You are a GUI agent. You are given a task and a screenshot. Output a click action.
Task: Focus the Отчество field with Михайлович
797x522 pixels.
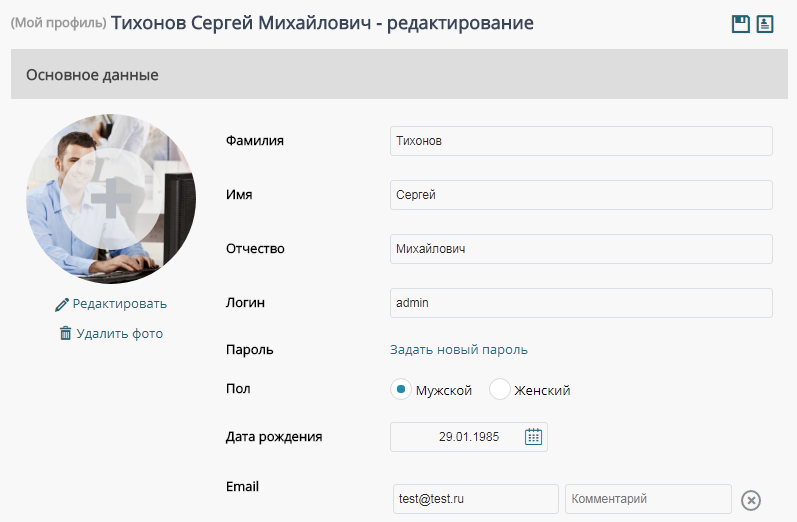581,249
